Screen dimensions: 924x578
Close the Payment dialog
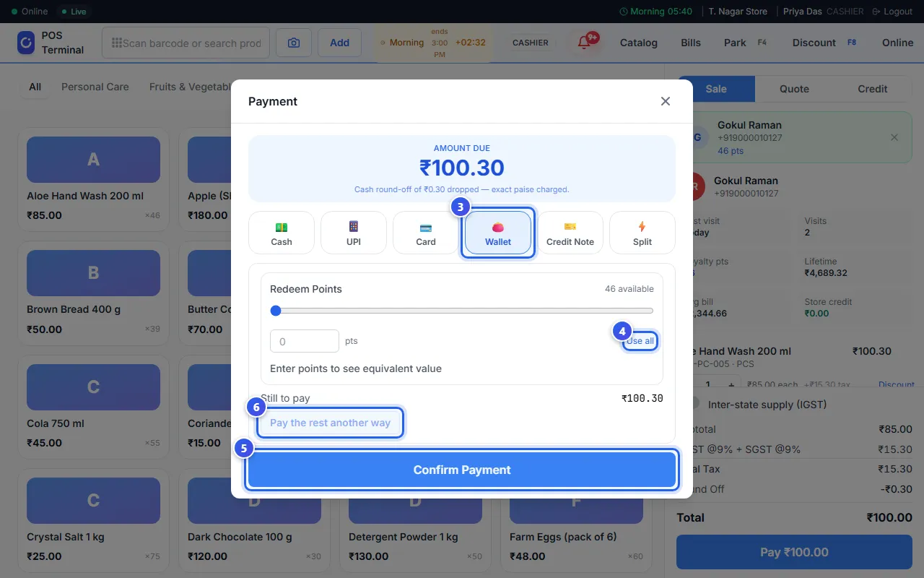pyautogui.click(x=666, y=101)
